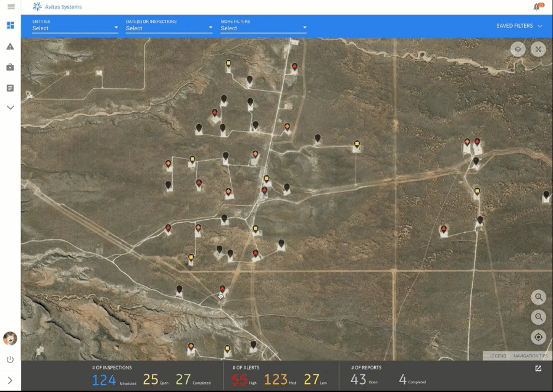Open the Entities dropdown

click(75, 26)
